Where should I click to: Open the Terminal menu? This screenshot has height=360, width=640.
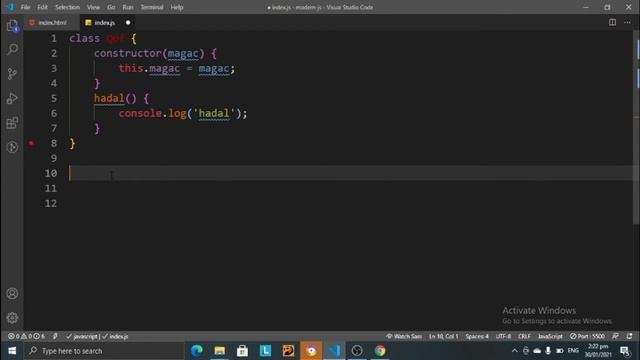click(152, 7)
